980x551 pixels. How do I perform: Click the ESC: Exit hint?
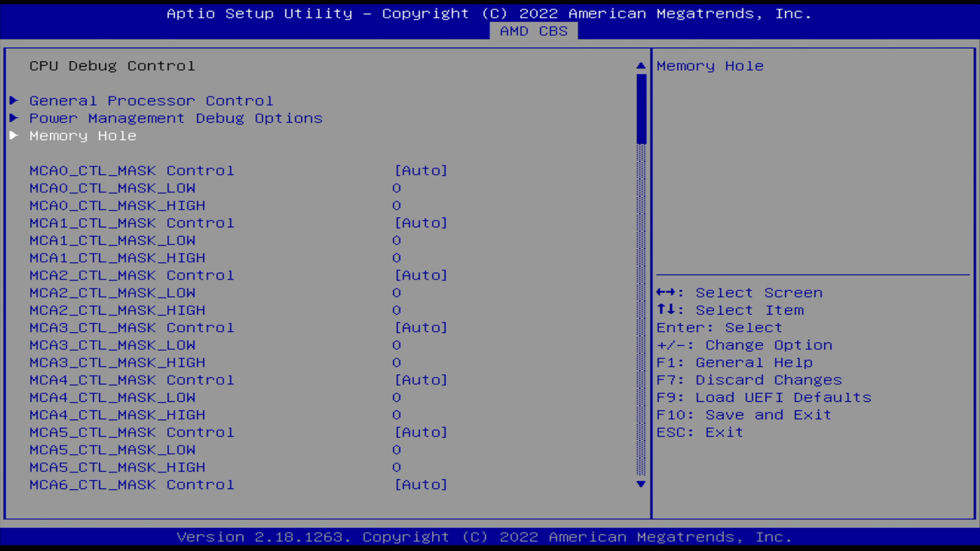pos(700,432)
